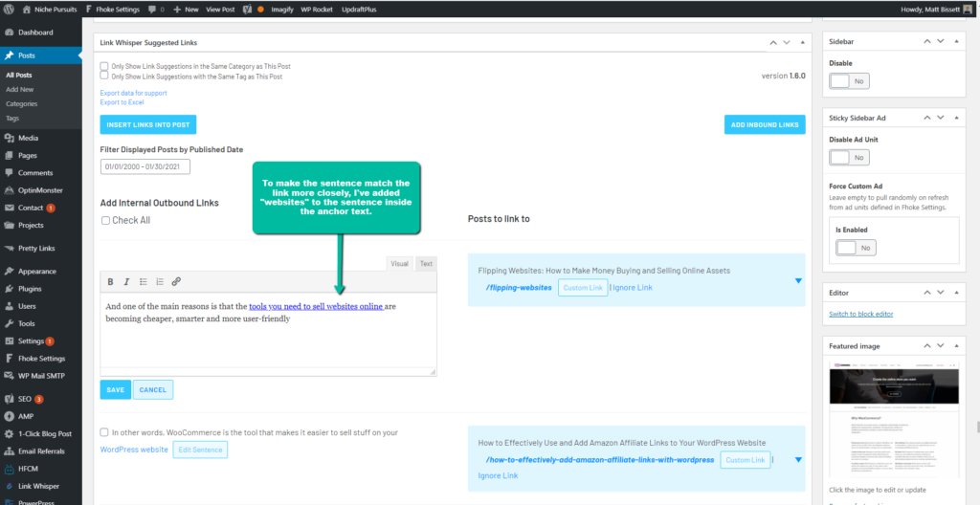
Task: Switch to Visual editor tab
Action: click(399, 264)
